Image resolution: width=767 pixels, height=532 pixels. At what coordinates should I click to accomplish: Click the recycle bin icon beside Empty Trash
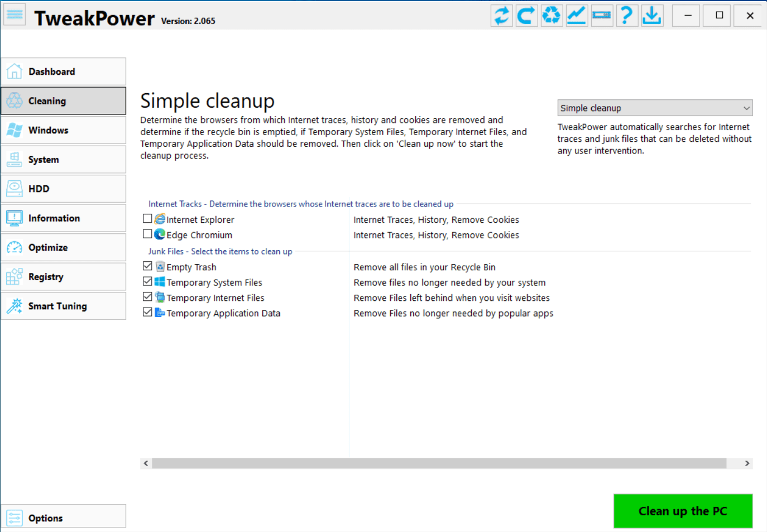(160, 266)
